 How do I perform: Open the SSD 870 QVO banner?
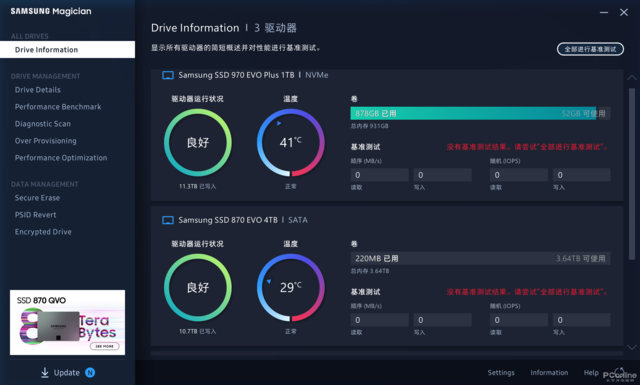(67, 323)
